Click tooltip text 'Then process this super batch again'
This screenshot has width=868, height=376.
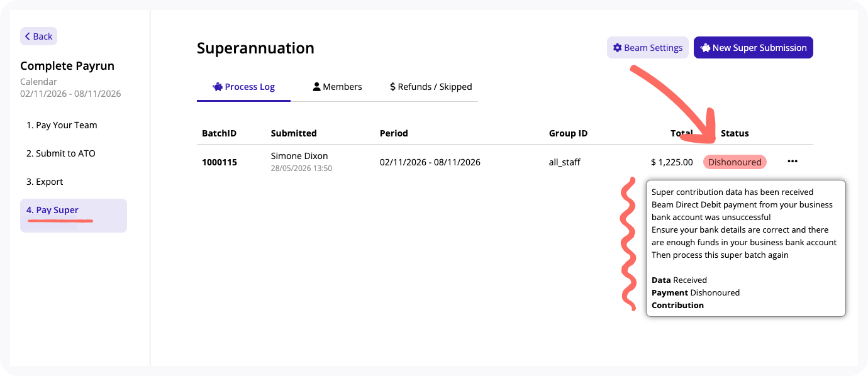point(720,255)
